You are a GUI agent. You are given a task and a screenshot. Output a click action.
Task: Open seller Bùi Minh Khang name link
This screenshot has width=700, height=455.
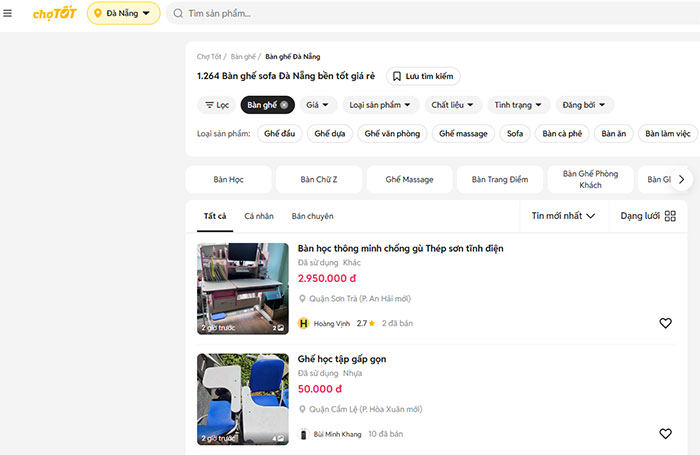[337, 434]
